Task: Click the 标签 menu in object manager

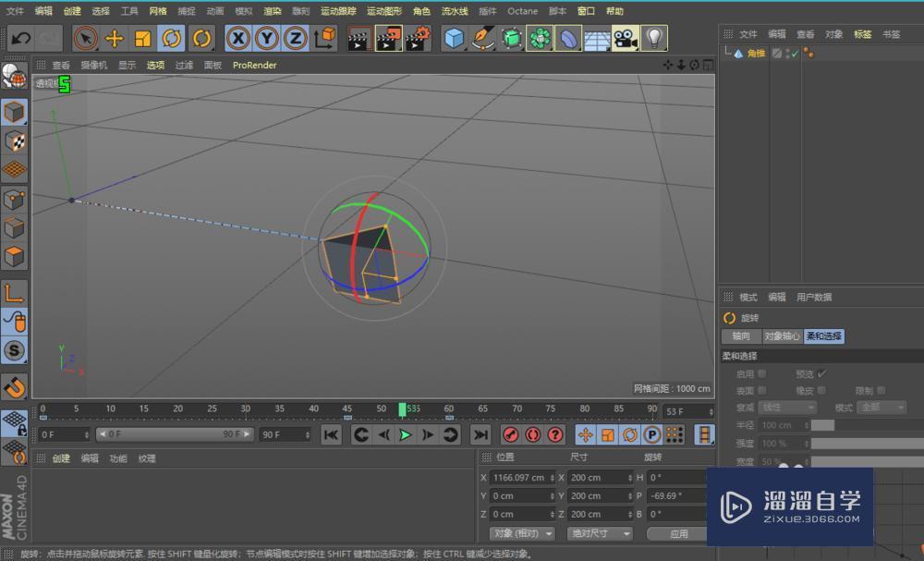Action: 863,34
